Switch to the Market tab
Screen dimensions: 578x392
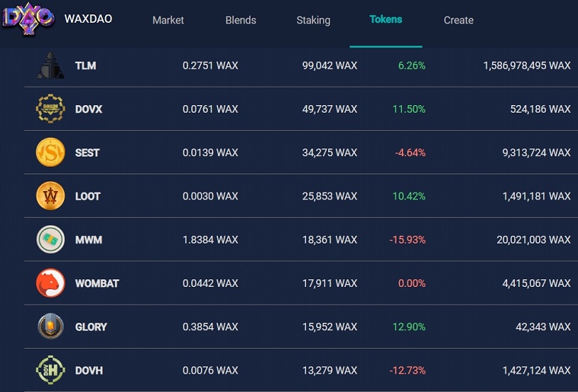click(168, 20)
